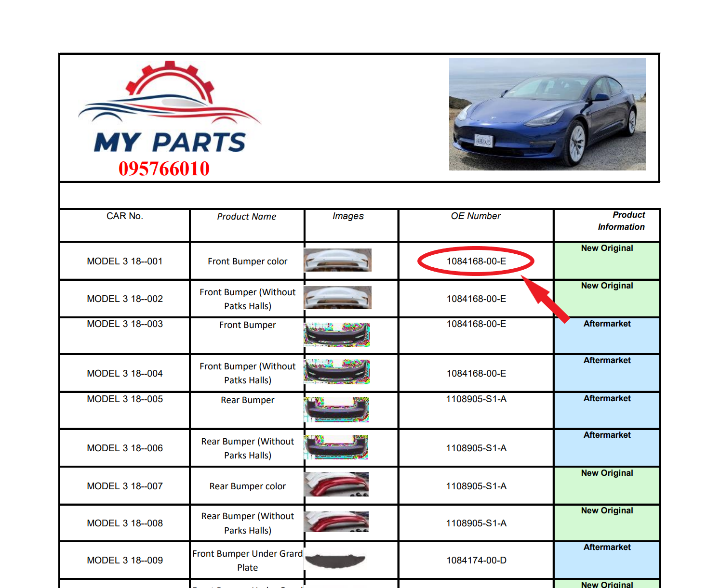Click the "Rear Bumper" name in row 18--005
This screenshot has width=720, height=588.
[x=248, y=400]
